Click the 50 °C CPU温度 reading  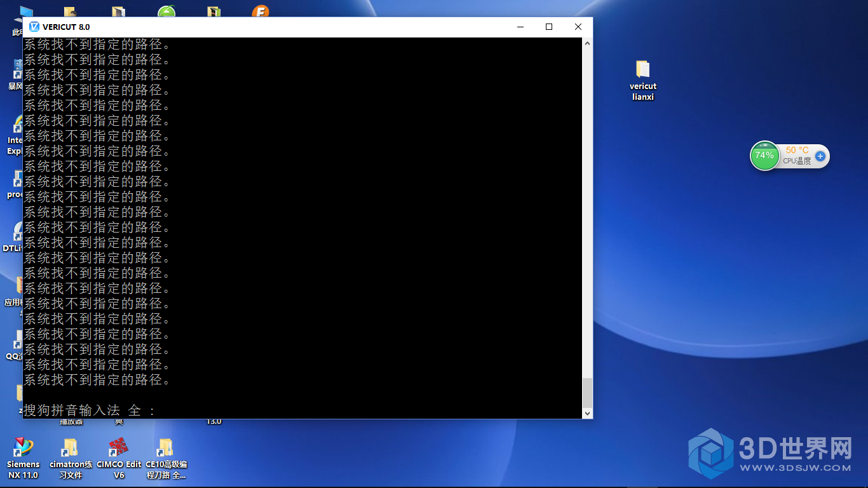pyautogui.click(x=797, y=156)
